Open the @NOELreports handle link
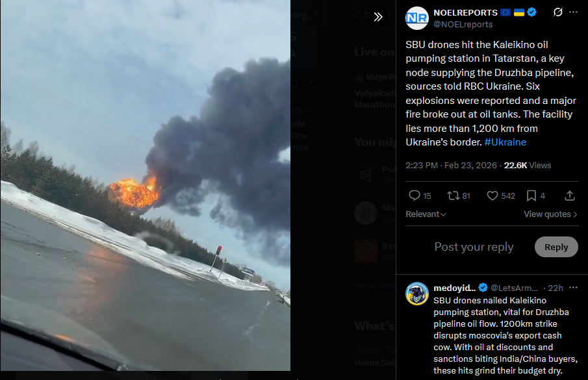Image resolution: width=588 pixels, height=380 pixels. coord(463,25)
